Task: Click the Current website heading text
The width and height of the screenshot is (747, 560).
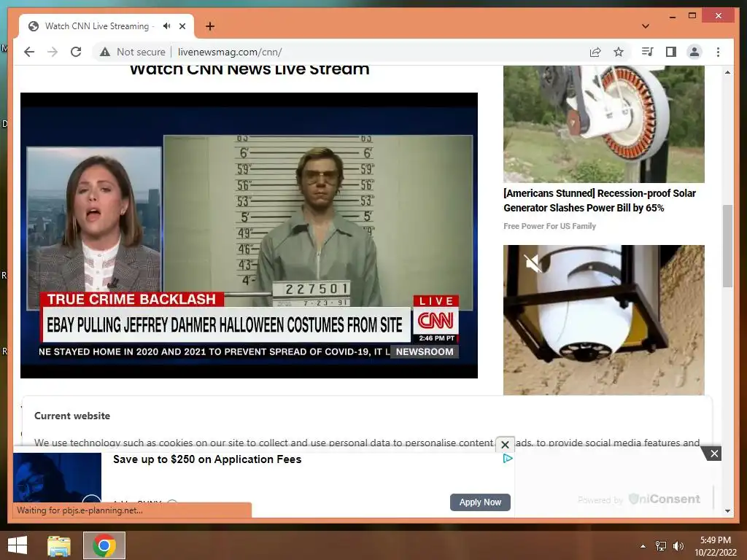Action: click(x=72, y=416)
